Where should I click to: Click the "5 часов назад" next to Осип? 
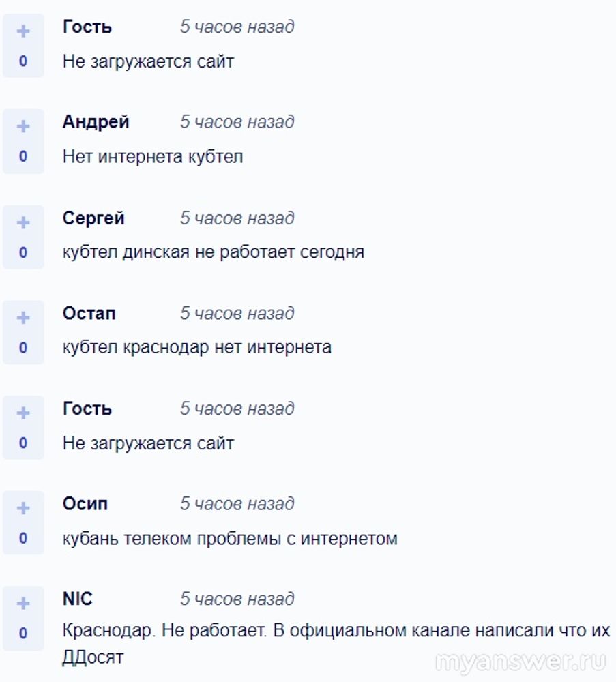click(237, 504)
